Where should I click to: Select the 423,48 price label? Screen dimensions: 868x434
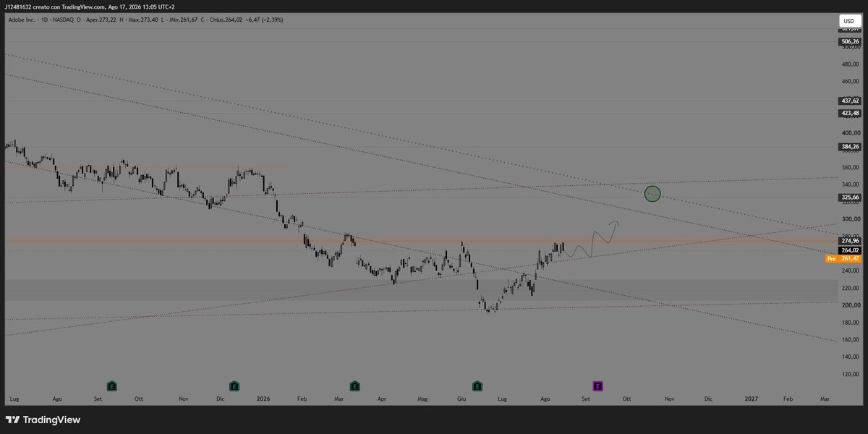(x=849, y=113)
